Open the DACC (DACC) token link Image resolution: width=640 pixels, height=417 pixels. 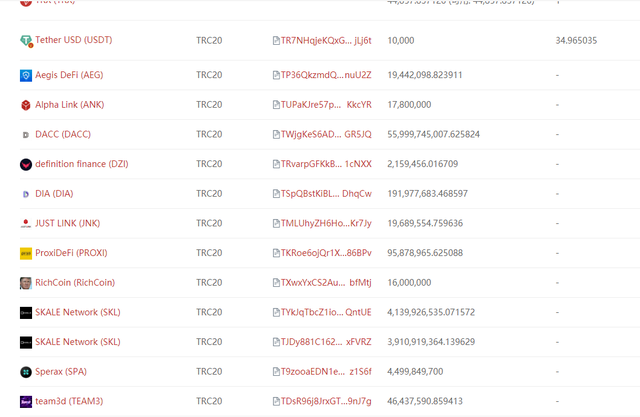point(63,134)
